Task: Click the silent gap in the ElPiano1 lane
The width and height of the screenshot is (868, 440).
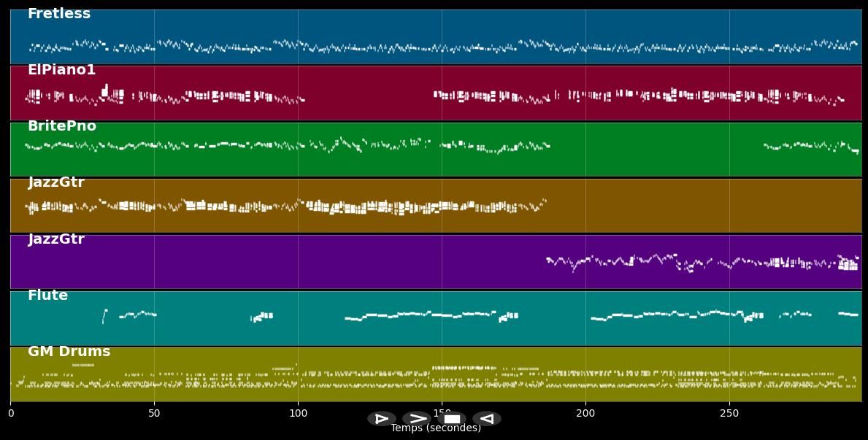Action: [369, 95]
